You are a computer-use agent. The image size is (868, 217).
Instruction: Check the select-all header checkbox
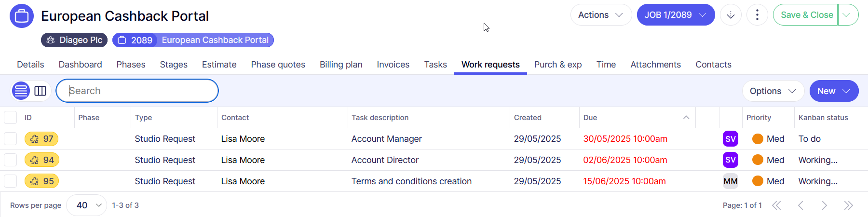point(11,118)
